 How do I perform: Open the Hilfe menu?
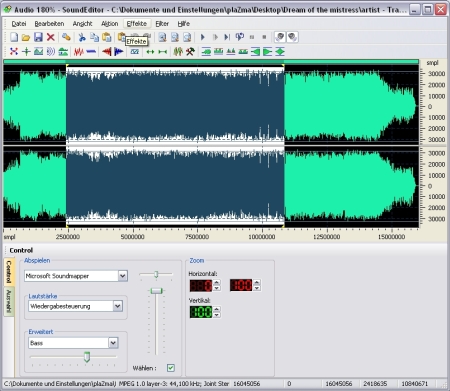(x=184, y=24)
